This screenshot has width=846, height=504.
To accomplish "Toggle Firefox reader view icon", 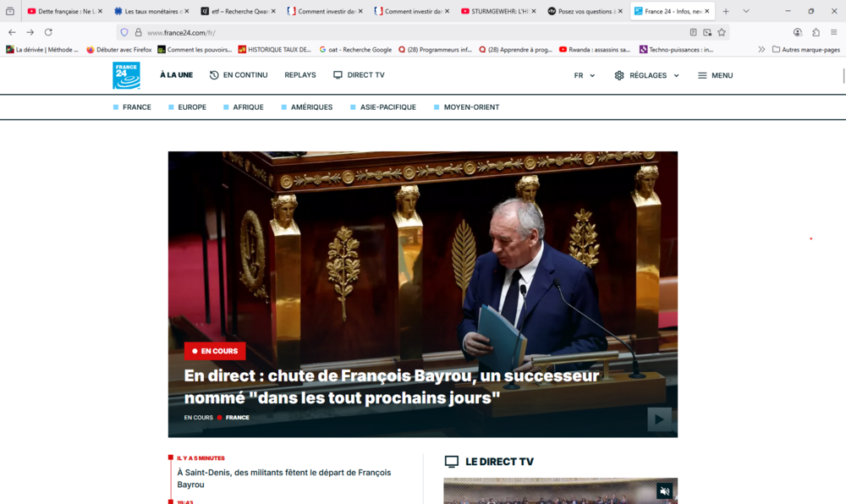I will pyautogui.click(x=693, y=32).
